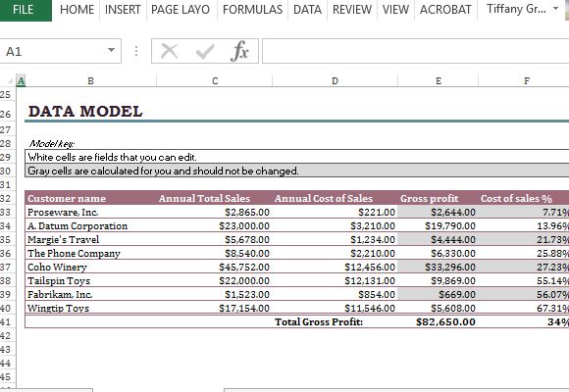Select the Cost of sales % header
Screen dimensions: 569x392
click(524, 198)
